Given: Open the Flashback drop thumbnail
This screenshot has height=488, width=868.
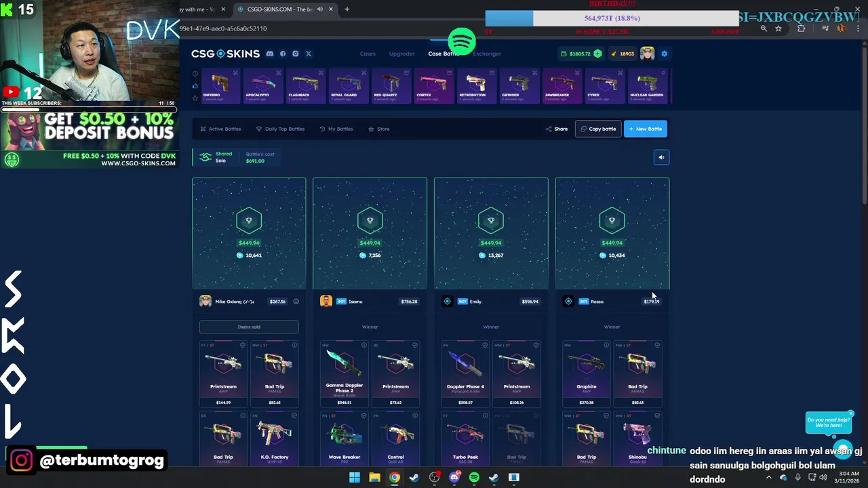Looking at the screenshot, I should (x=305, y=86).
